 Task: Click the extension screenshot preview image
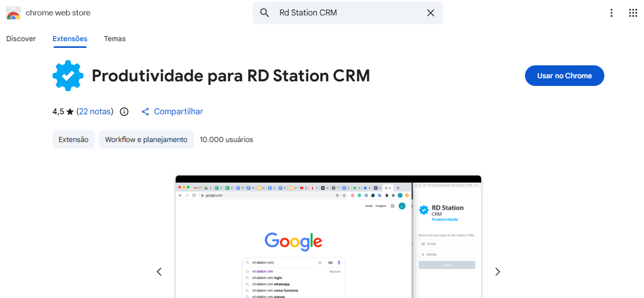click(328, 237)
